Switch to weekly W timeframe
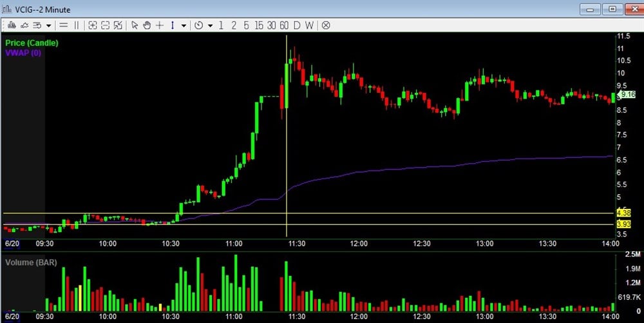Viewport: 644px width, 323px height. [x=310, y=26]
